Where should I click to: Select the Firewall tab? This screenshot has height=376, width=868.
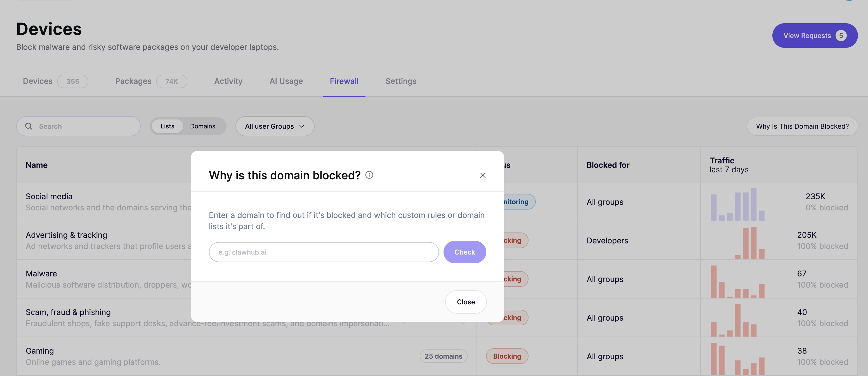(x=344, y=81)
